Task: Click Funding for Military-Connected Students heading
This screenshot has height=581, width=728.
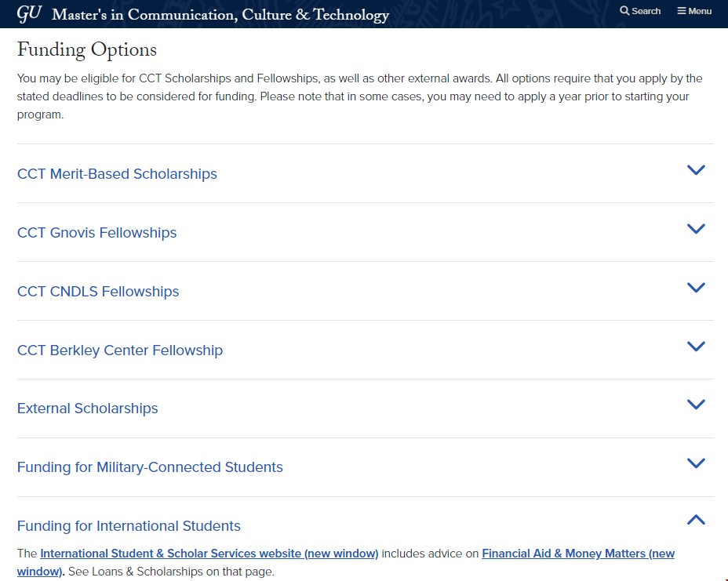Action: tap(150, 467)
